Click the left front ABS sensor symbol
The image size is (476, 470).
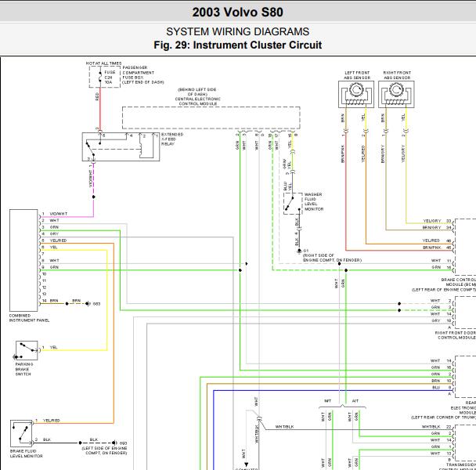tap(356, 94)
